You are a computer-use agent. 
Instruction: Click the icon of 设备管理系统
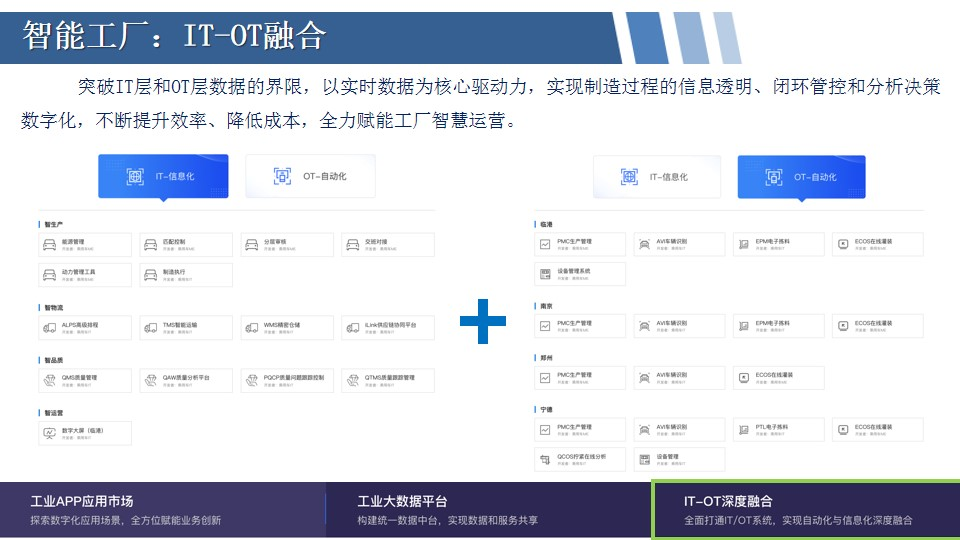[545, 274]
